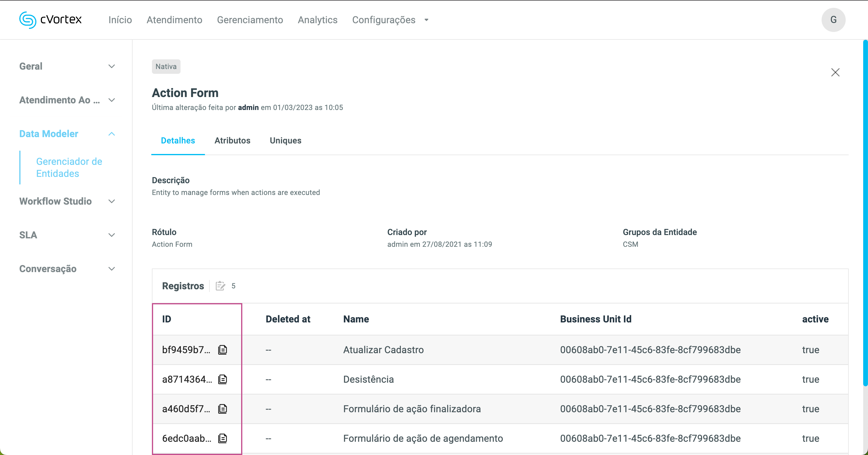Open Gerenciador de Entidades link
The height and width of the screenshot is (455, 868).
click(69, 167)
